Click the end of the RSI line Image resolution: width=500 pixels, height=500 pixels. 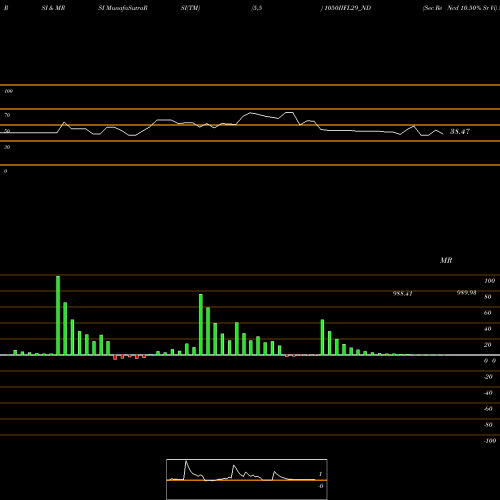point(443,134)
